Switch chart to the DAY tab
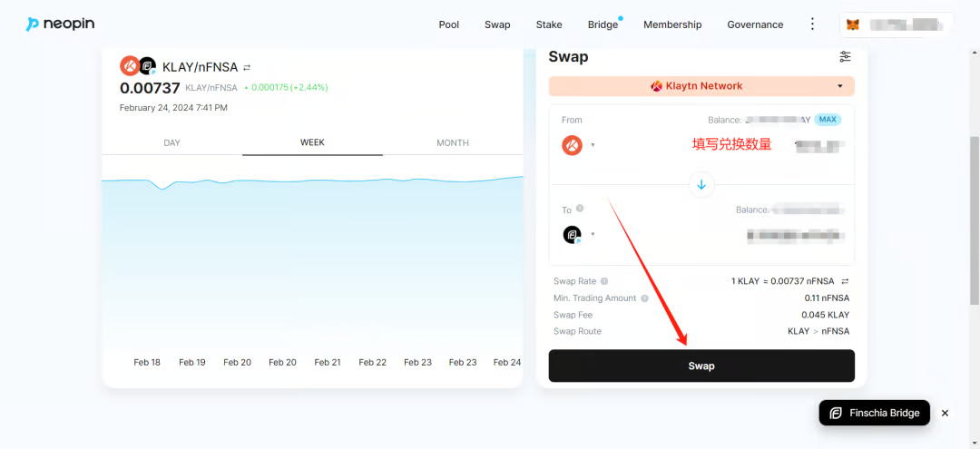This screenshot has width=980, height=449. (x=172, y=143)
